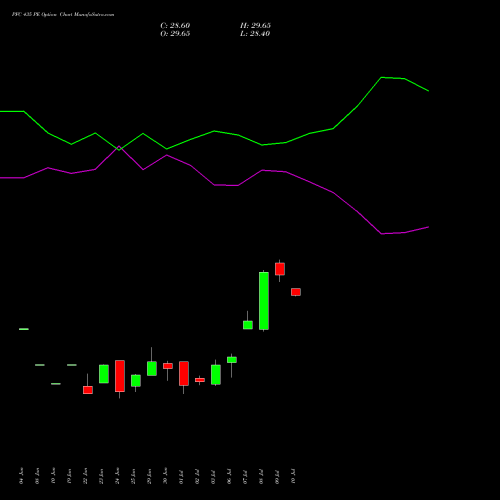The width and height of the screenshot is (500, 500).
Task: Select the green candle for 07 Jul
Action: click(248, 325)
